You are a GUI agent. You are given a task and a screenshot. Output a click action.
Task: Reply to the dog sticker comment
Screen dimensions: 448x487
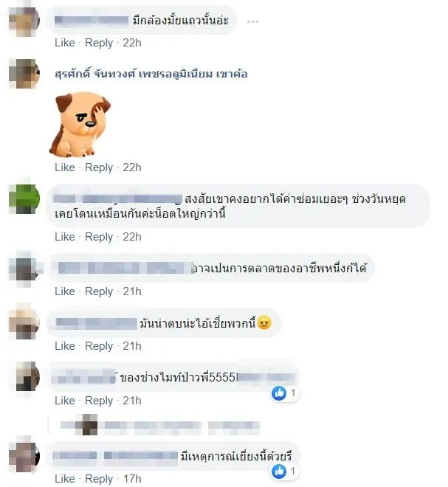pyautogui.click(x=99, y=167)
